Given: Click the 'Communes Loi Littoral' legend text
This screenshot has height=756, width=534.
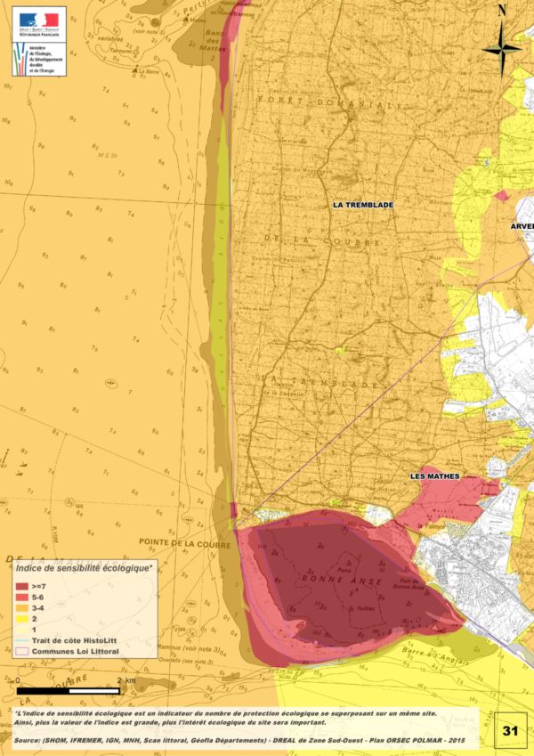Looking at the screenshot, I should [x=75, y=652].
